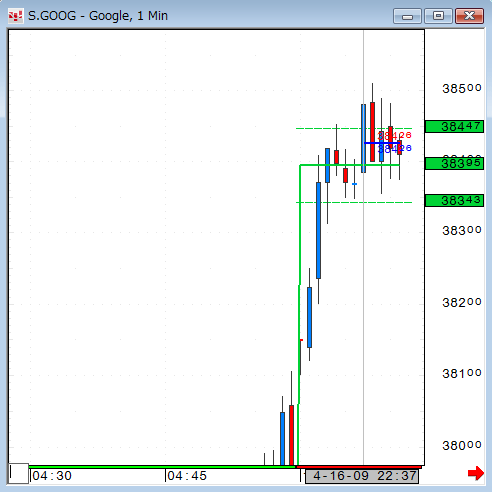Viewport: 492px width, 492px height.
Task: Click the 38100 price scale label
Action: pyautogui.click(x=462, y=374)
